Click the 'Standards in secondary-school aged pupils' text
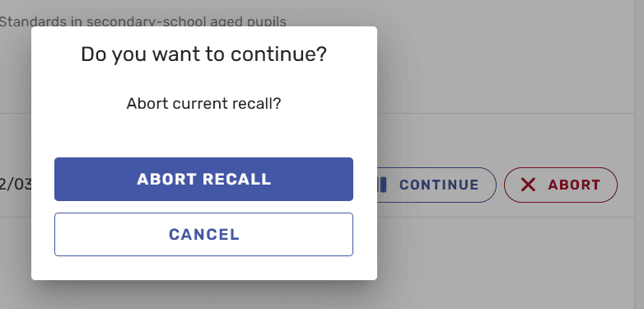 (142, 21)
